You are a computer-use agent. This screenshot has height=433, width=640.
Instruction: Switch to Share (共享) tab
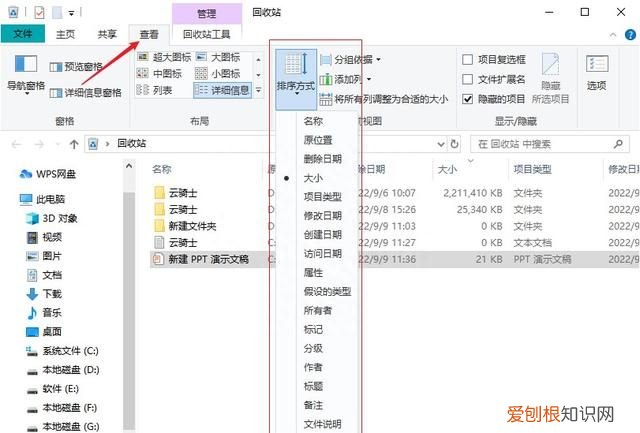107,34
